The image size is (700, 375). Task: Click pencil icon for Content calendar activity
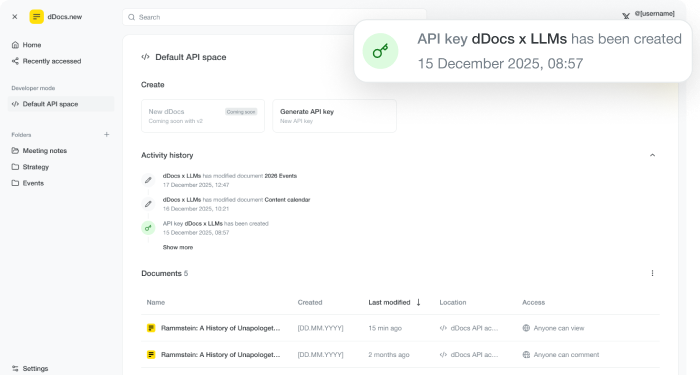pyautogui.click(x=148, y=204)
